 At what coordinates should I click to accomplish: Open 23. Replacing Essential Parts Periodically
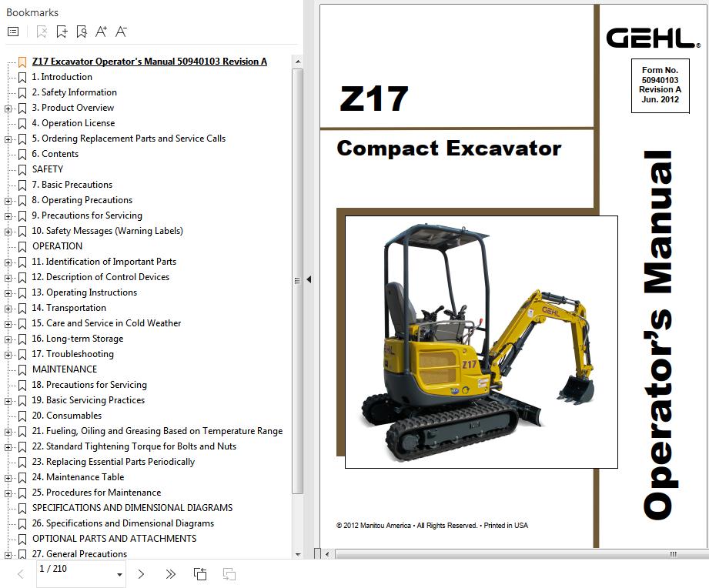[113, 462]
